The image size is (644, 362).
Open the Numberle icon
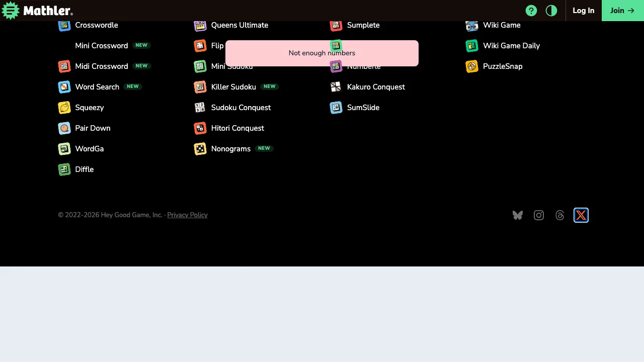point(336,66)
